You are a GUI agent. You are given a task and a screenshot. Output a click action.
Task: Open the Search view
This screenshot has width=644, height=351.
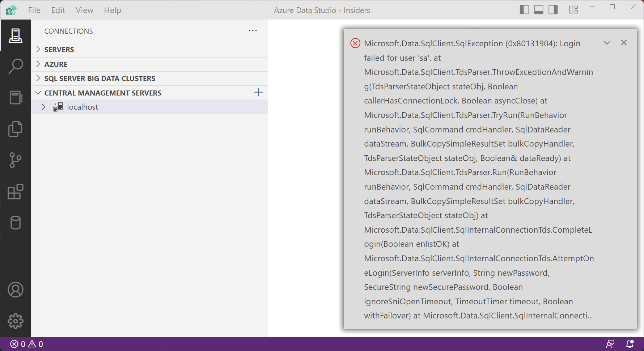click(15, 66)
